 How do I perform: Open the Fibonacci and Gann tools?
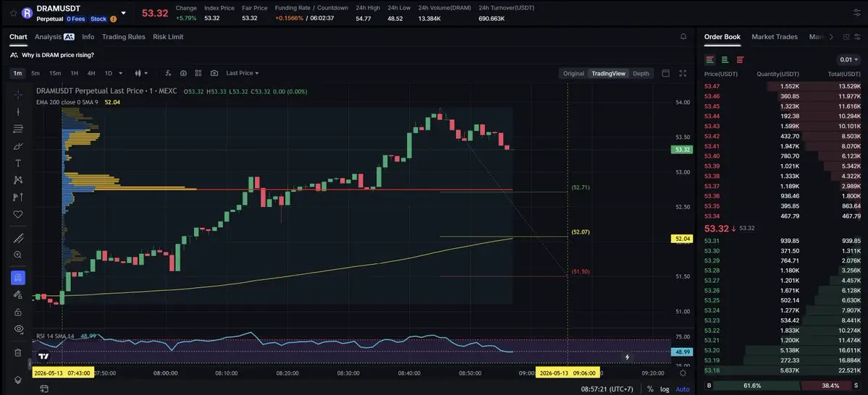pos(17,129)
